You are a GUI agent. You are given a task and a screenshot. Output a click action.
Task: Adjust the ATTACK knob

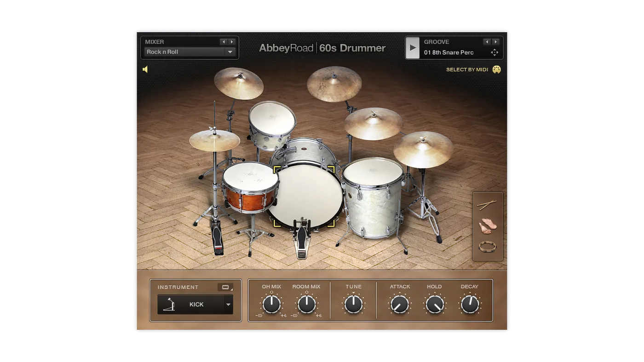(400, 304)
